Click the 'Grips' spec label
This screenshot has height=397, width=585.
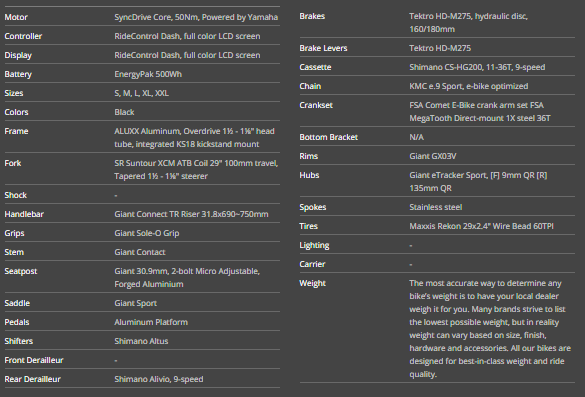pos(14,233)
